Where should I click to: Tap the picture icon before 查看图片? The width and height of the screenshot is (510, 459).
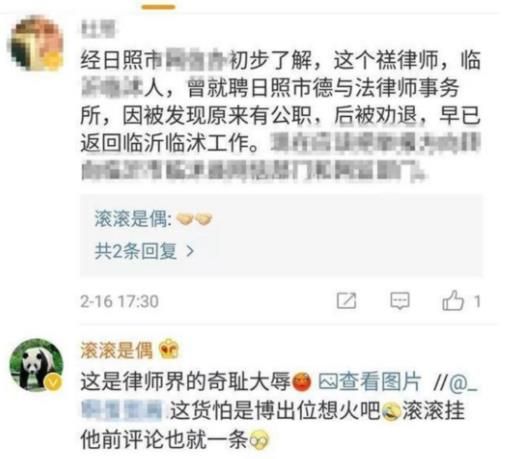[x=328, y=382]
